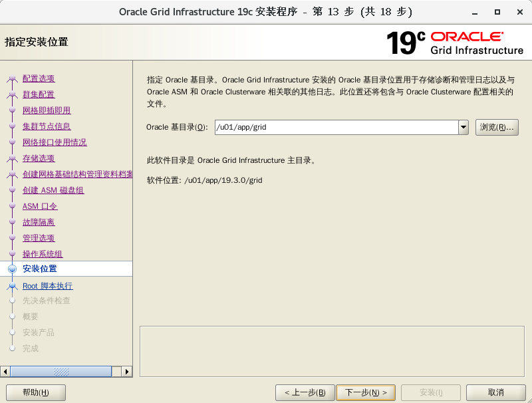Click the sidebar scrollbar left arrow

[x=5, y=372]
